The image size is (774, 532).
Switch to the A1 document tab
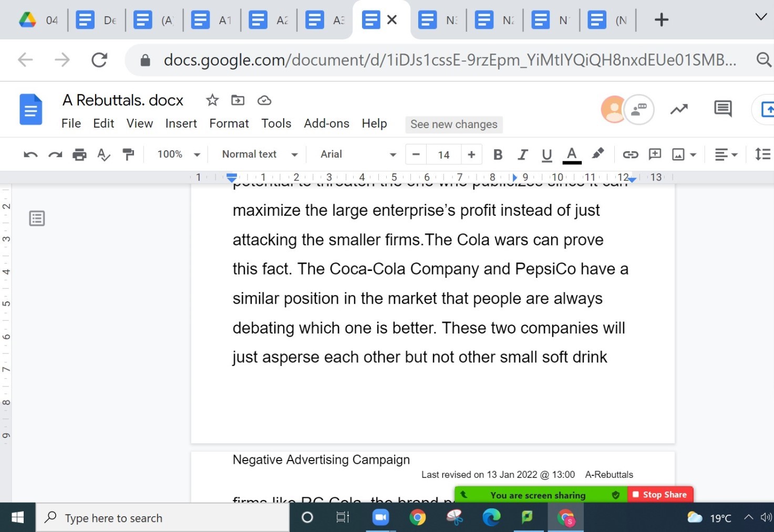[x=211, y=20]
